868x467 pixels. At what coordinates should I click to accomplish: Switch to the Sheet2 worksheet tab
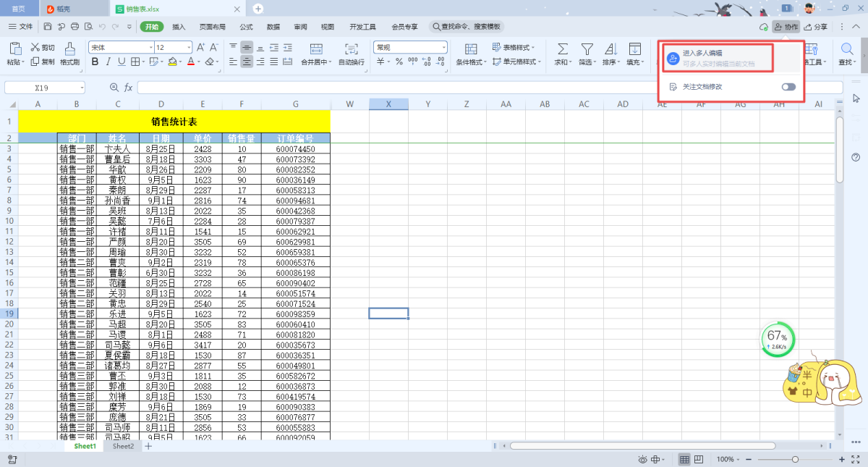pyautogui.click(x=123, y=447)
